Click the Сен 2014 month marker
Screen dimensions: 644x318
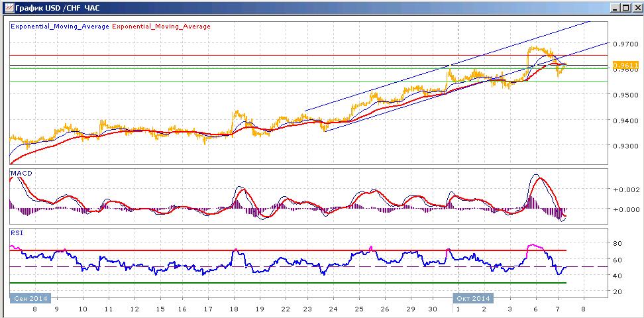30,298
